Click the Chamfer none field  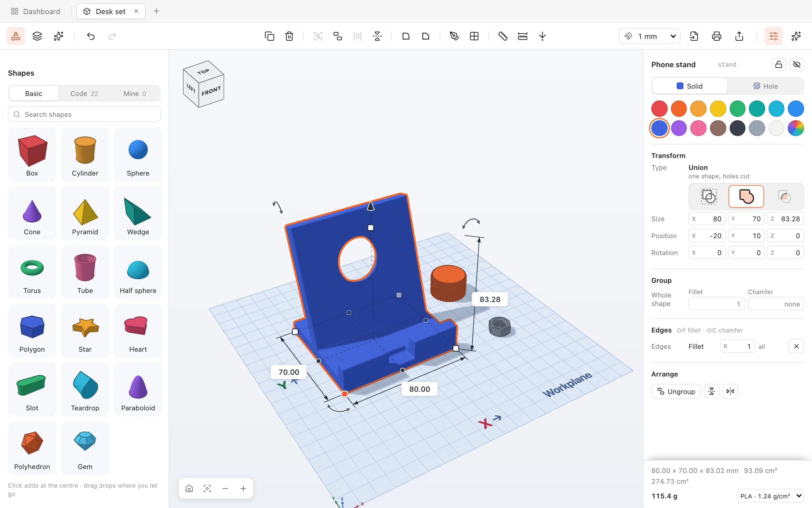click(776, 304)
